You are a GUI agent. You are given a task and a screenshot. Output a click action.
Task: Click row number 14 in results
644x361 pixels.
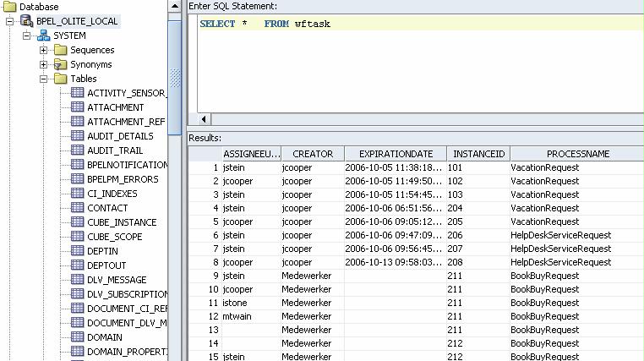point(214,344)
